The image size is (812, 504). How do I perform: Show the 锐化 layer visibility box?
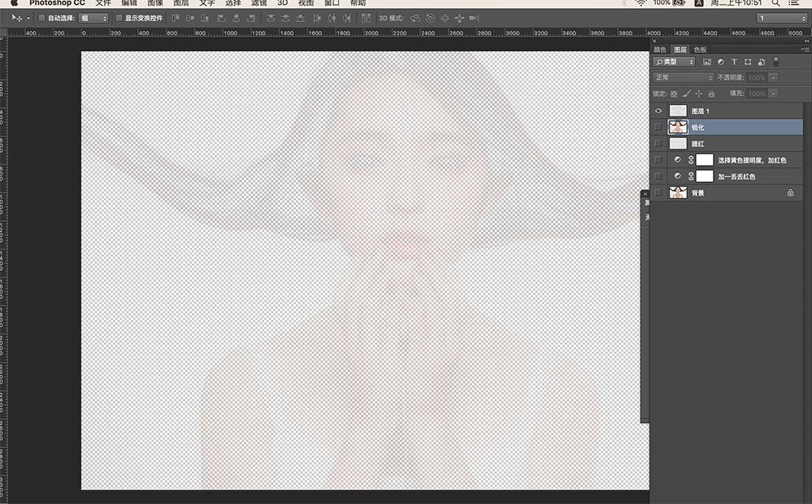pos(658,127)
